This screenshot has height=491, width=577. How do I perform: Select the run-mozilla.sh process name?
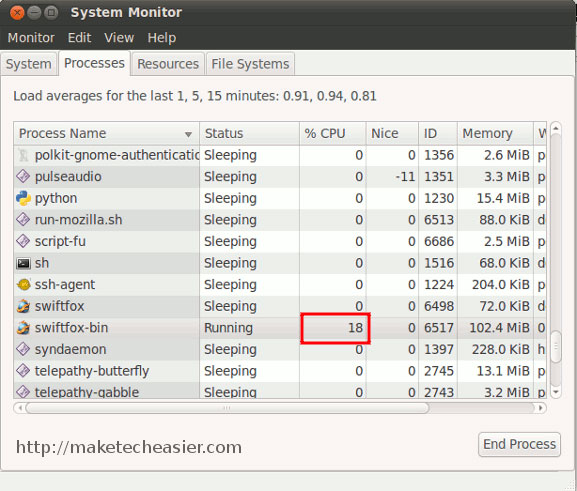click(x=78, y=220)
